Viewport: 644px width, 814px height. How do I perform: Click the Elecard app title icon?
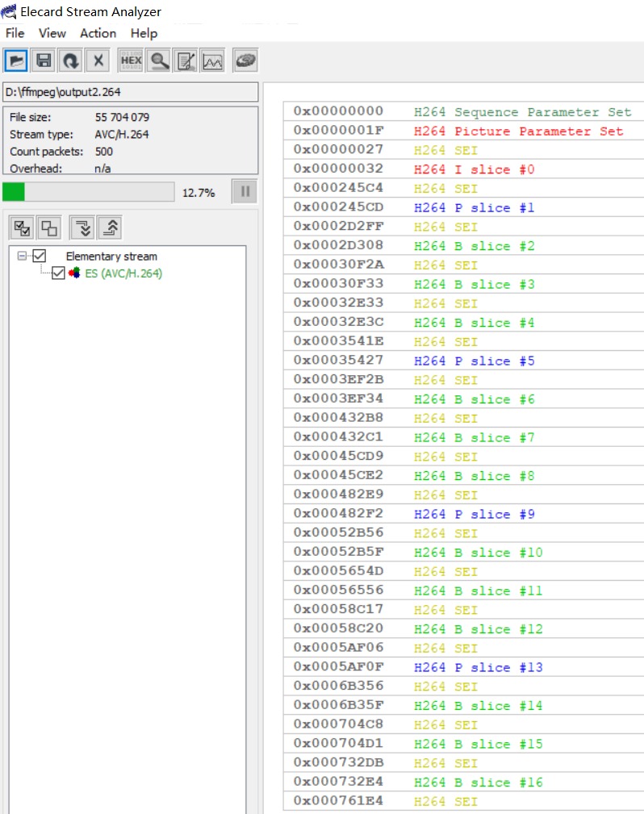(9, 11)
